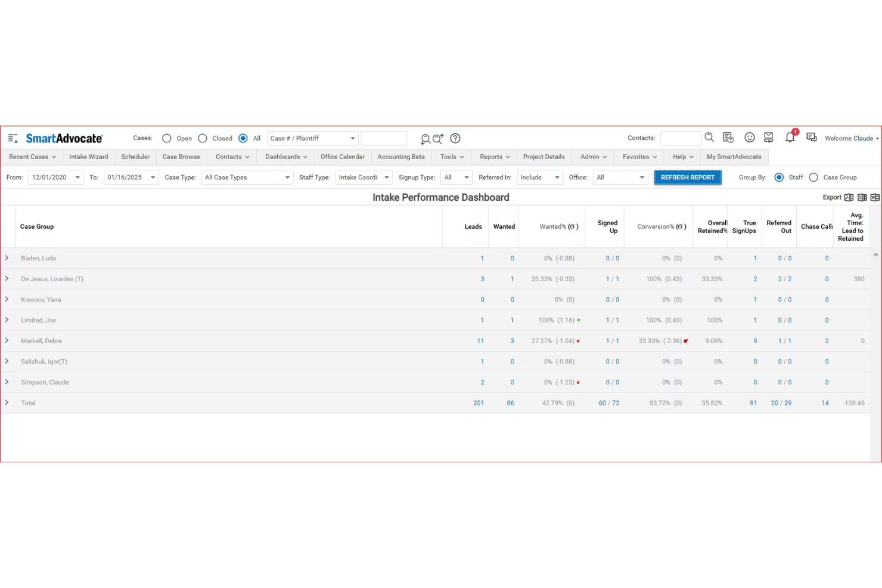Open Project Details
The image size is (882, 588).
[x=544, y=157]
